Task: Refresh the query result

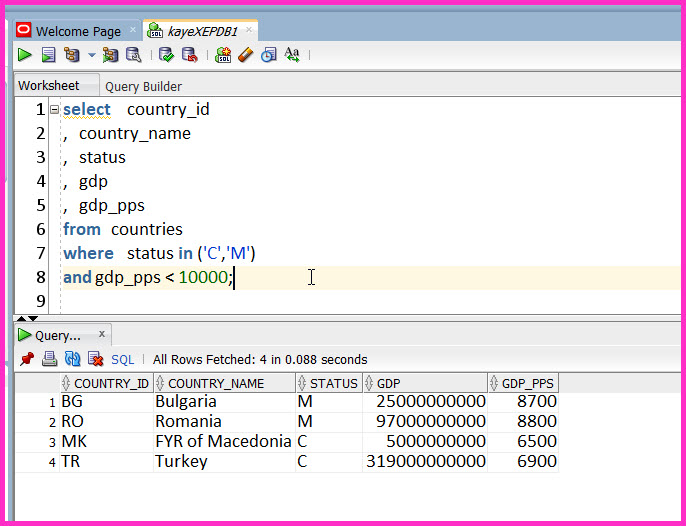Action: click(x=72, y=359)
